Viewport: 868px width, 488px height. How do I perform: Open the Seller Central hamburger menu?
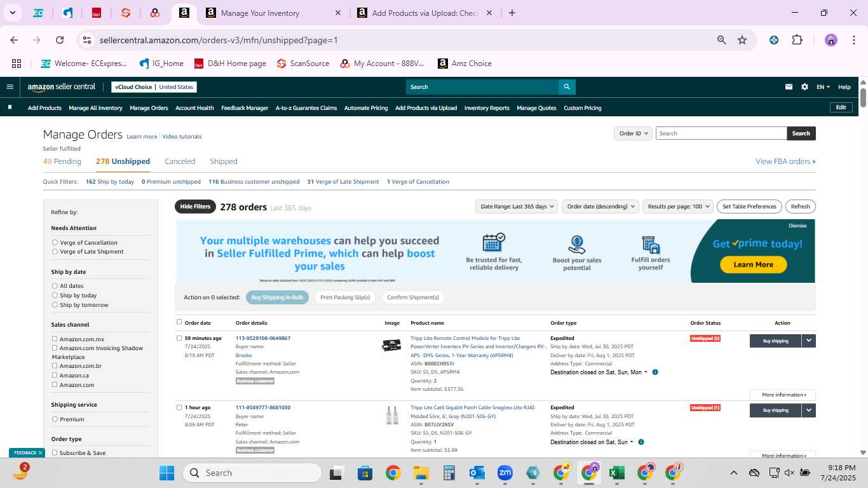tap(10, 87)
